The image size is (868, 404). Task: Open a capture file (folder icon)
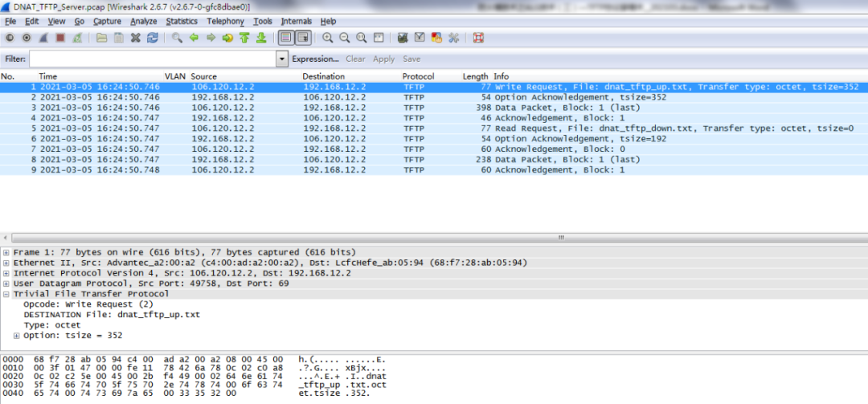[x=101, y=38]
